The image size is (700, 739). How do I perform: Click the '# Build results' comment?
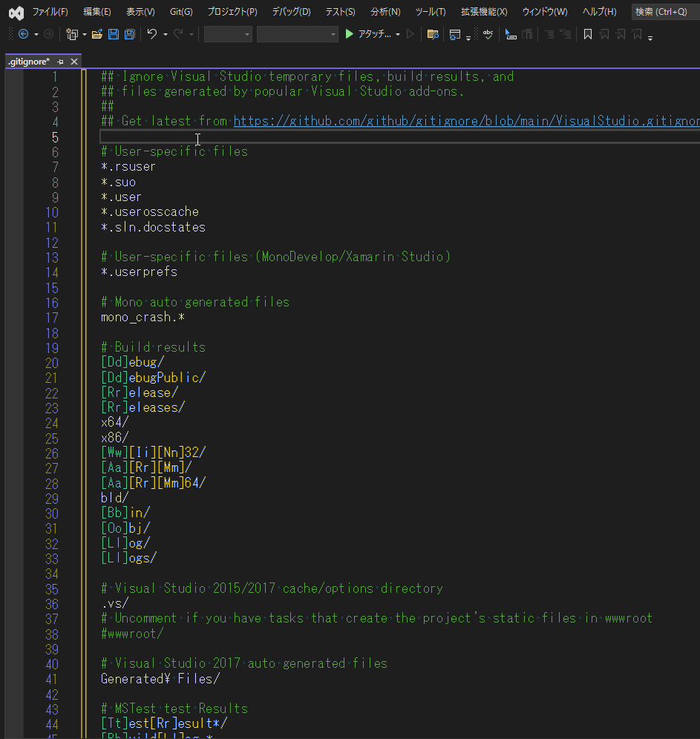(x=153, y=347)
